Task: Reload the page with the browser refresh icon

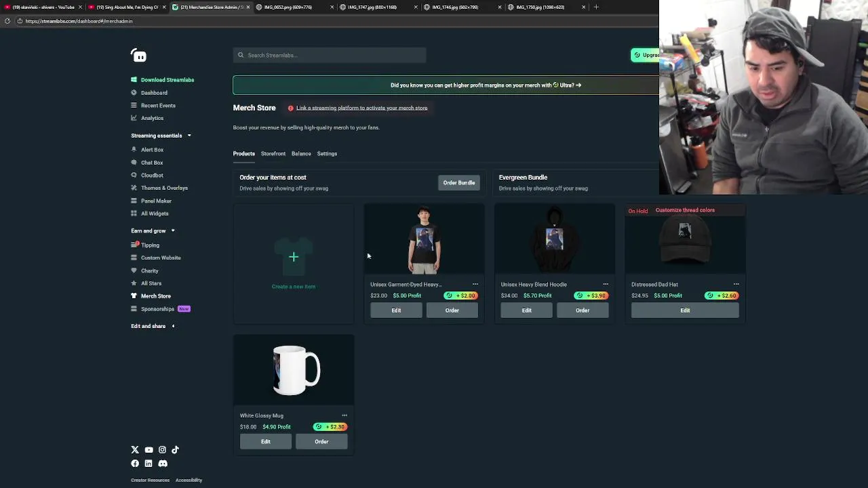Action: [7, 21]
